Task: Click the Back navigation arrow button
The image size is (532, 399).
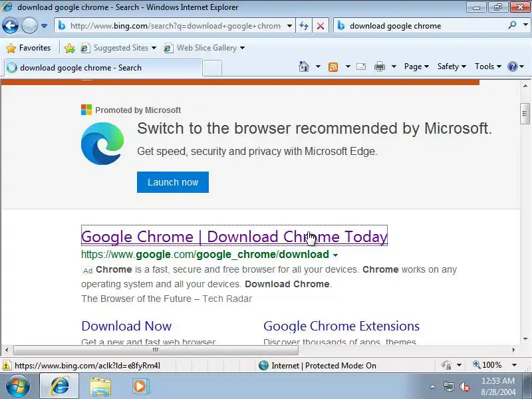Action: coord(10,25)
